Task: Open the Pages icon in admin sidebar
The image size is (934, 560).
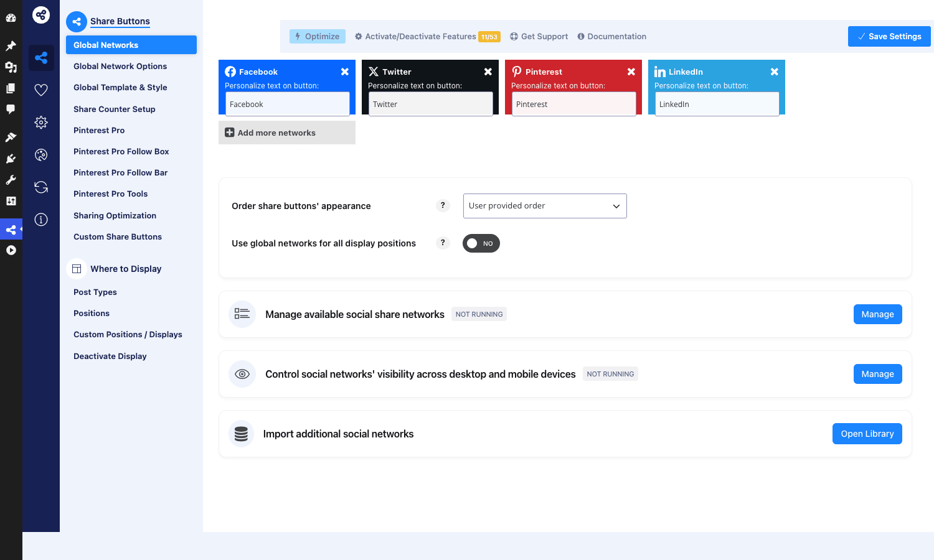Action: click(11, 88)
